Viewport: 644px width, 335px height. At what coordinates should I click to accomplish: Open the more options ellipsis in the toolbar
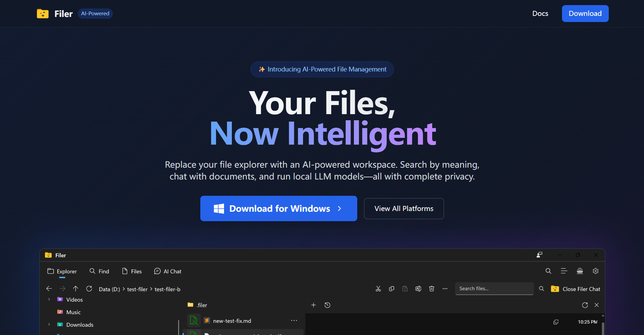click(445, 289)
